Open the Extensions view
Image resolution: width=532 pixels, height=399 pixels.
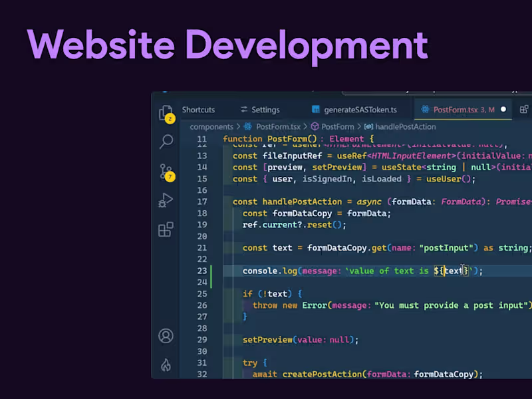tap(166, 229)
